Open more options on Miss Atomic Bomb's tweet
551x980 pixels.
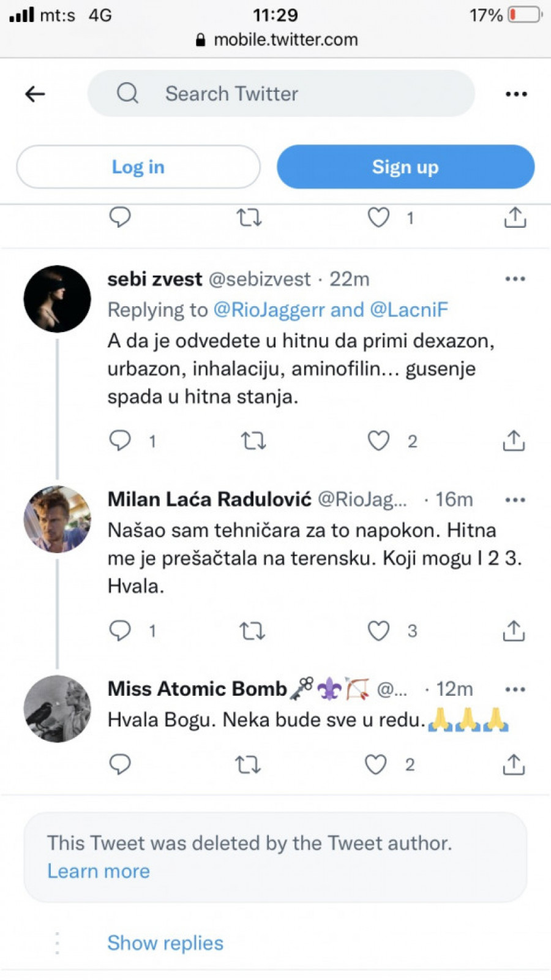[x=515, y=690]
